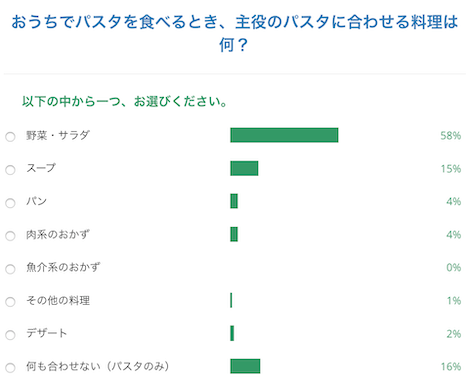Image resolution: width=470 pixels, height=385 pixels.
Task: Click the 15% スープ result bar
Action: click(244, 168)
